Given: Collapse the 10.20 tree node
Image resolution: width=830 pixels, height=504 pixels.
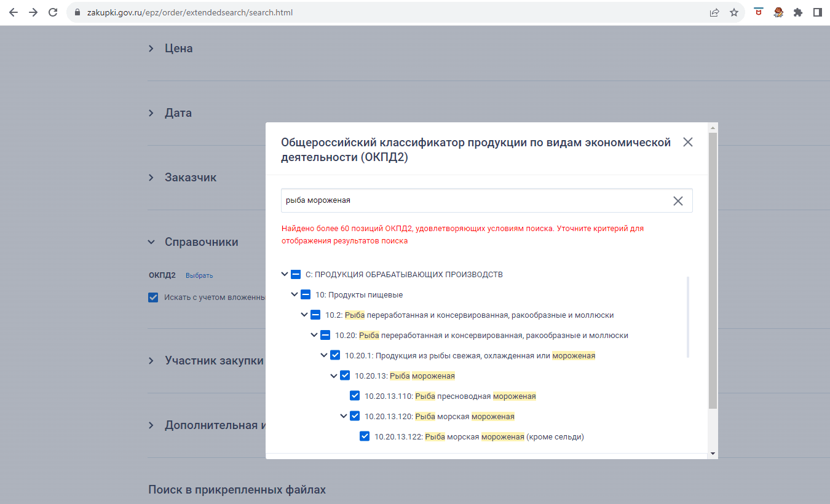Looking at the screenshot, I should pos(314,336).
